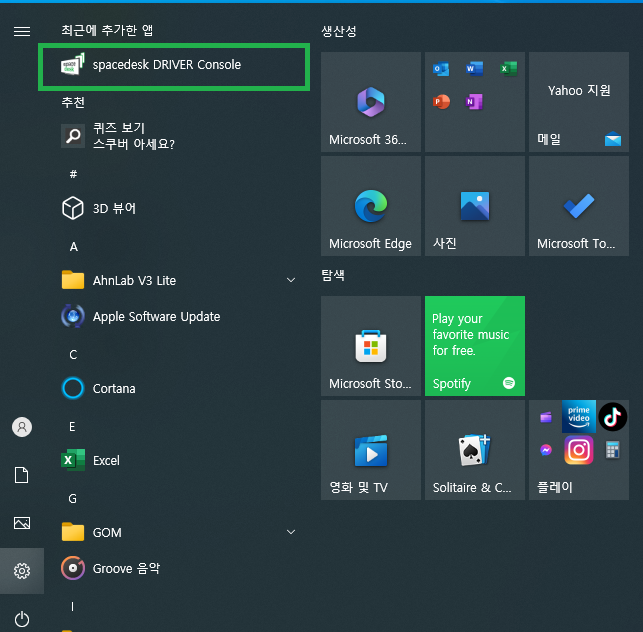Image resolution: width=643 pixels, height=632 pixels.
Task: Open the 영화 및 TV tile
Action: tap(371, 450)
